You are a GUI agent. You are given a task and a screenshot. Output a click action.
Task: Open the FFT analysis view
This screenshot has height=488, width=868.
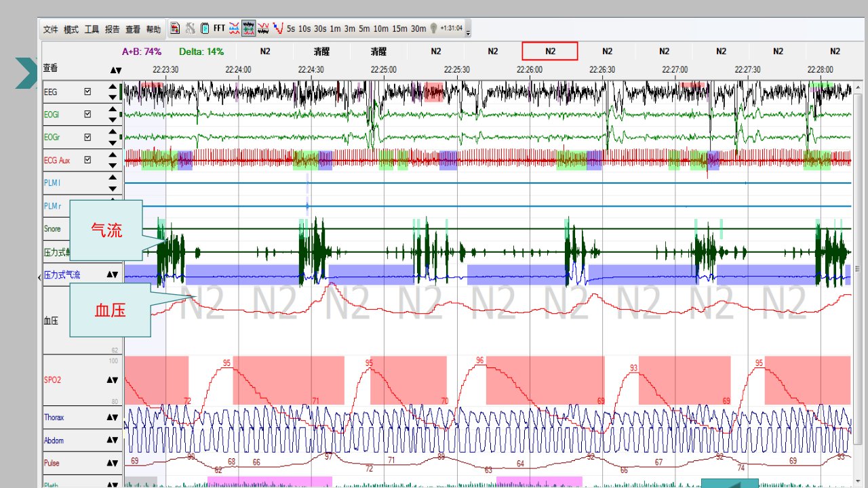coord(219,28)
